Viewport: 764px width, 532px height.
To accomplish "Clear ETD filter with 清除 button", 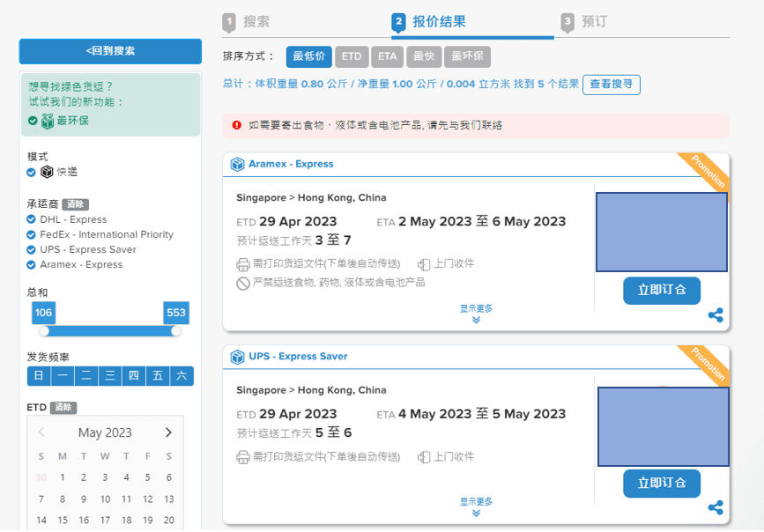I will (63, 407).
